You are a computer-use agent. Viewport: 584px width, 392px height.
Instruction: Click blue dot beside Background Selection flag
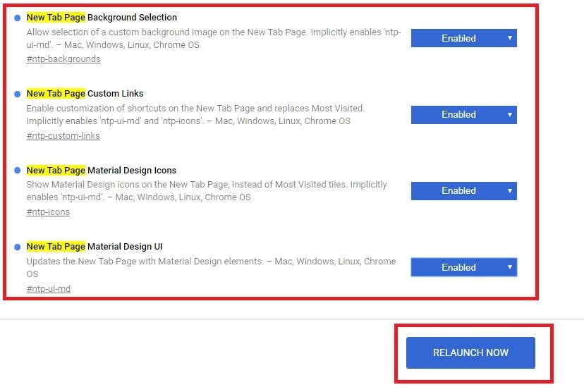(17, 18)
